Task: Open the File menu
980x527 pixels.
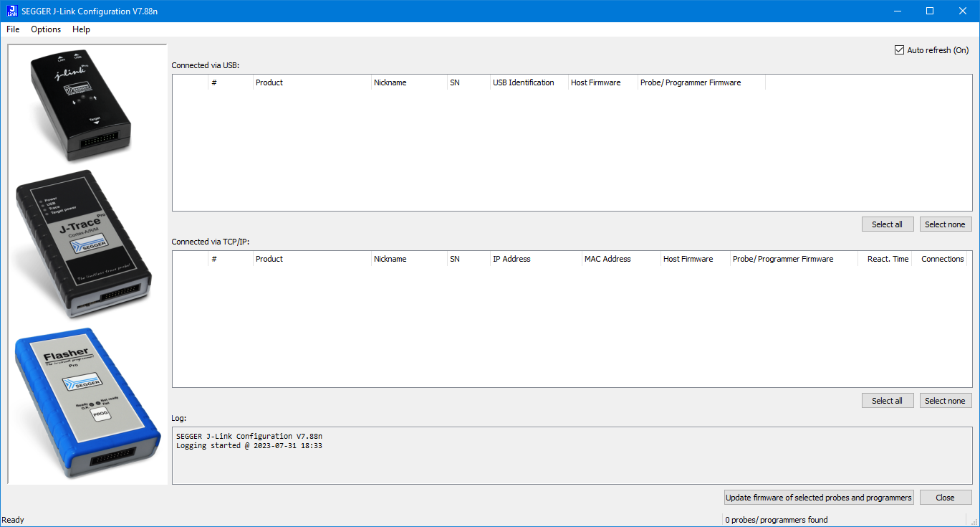Action: click(12, 29)
